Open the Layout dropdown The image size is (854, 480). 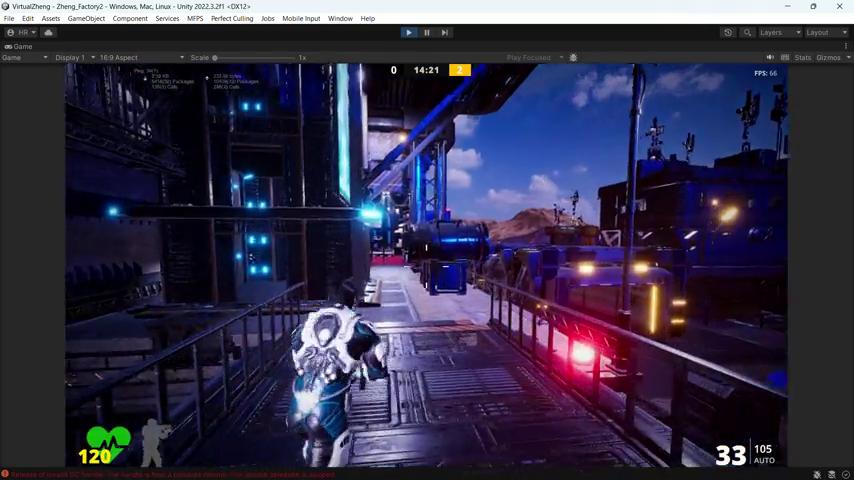826,33
